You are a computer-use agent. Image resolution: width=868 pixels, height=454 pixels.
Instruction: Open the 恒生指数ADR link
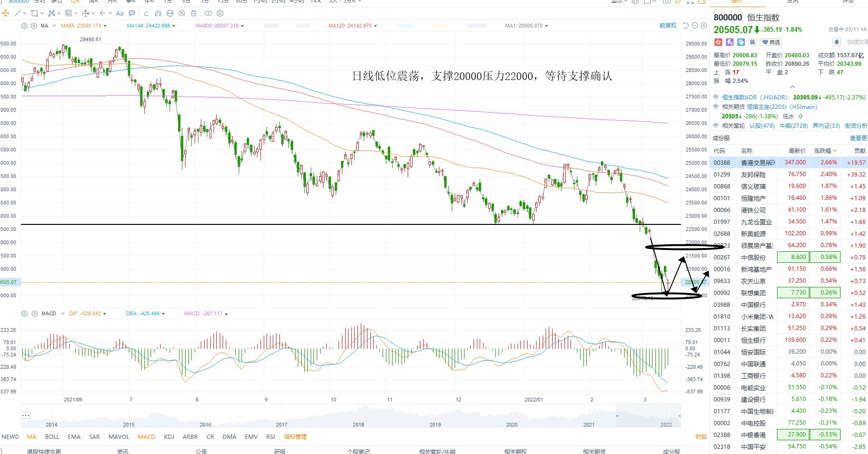[x=755, y=97]
